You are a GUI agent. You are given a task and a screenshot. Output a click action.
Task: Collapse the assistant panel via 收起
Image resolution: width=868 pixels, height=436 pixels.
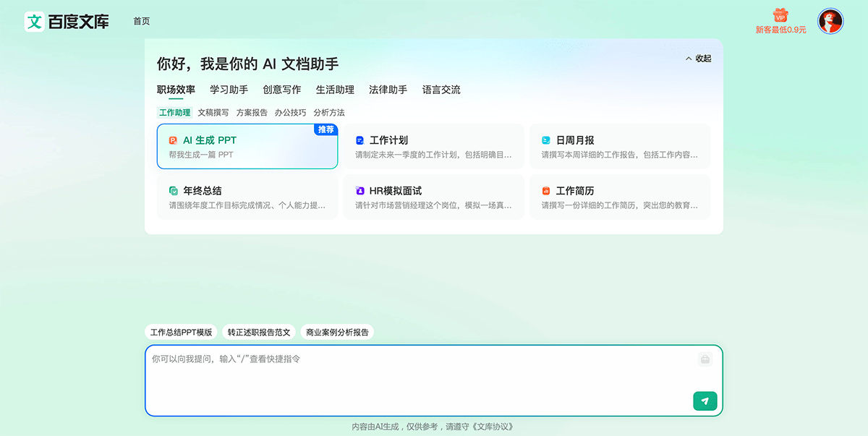(698, 58)
